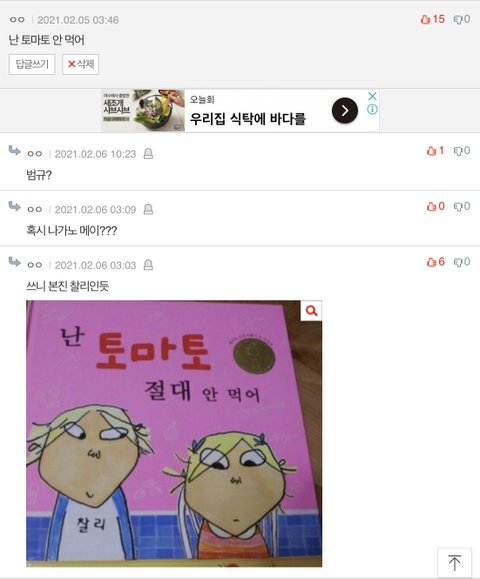The height and width of the screenshot is (579, 480).
Task: Like the '범규?' reply
Action: pos(435,151)
